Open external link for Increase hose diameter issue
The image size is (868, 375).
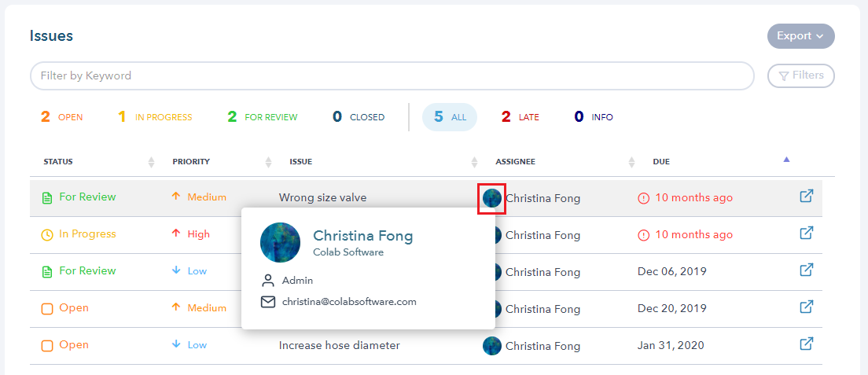807,344
